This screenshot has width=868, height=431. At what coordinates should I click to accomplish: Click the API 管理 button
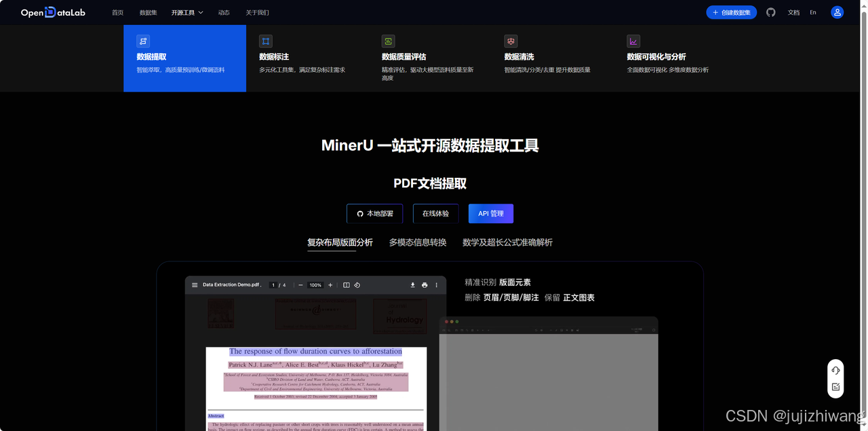tap(491, 213)
